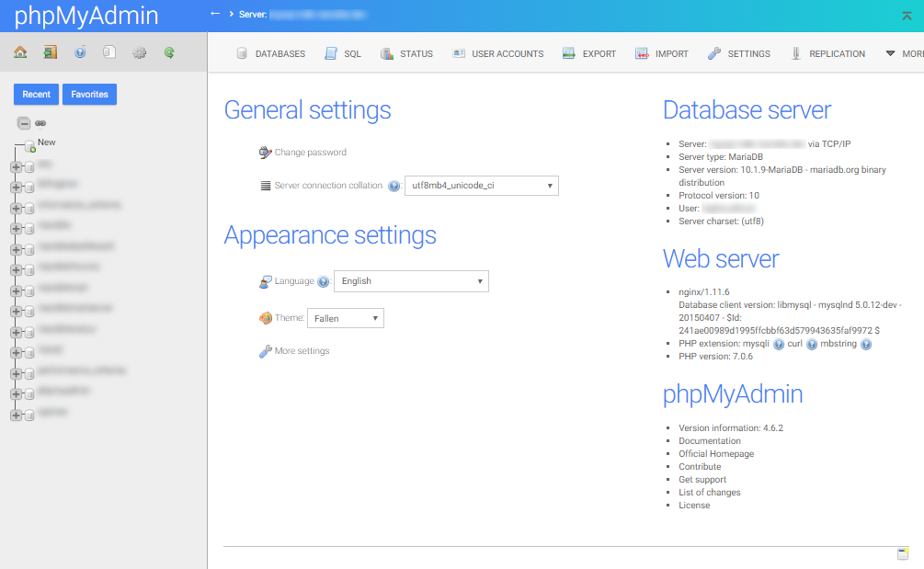The width and height of the screenshot is (924, 569).
Task: Open phpMyAdmin documentation question-mark icon in sidebar
Action: [80, 52]
